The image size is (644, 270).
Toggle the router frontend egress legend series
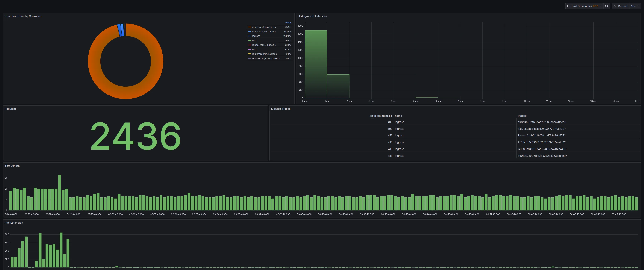(x=264, y=54)
